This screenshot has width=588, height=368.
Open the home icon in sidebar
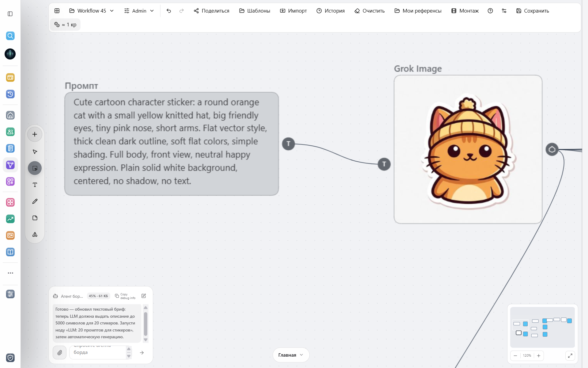point(10,115)
